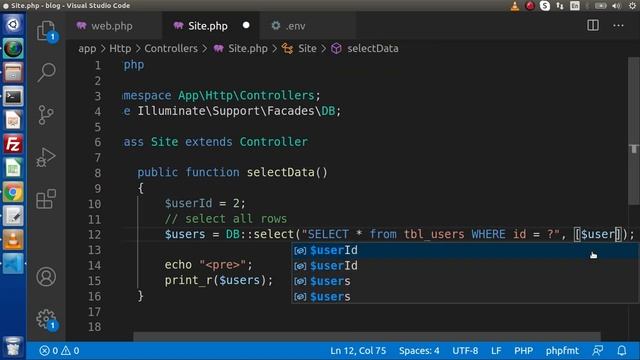The width and height of the screenshot is (640, 360).
Task: Click phpfmt in the status bar
Action: [x=562, y=351]
